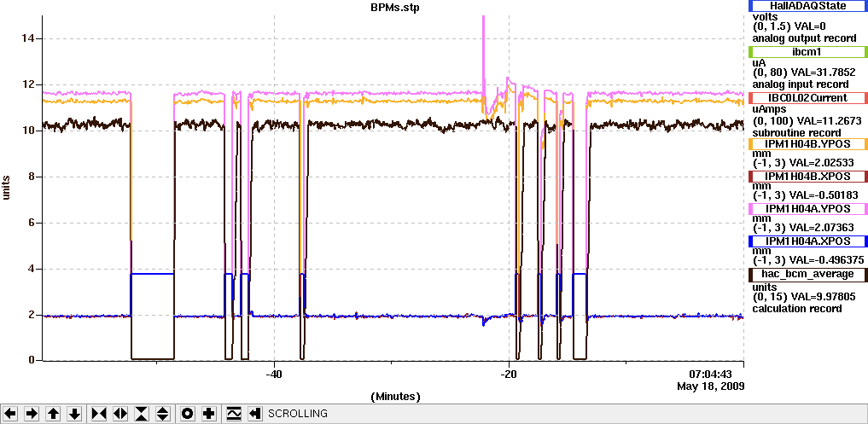Click the 6 tick label on y-axis
The height and width of the screenshot is (424, 868).
[x=31, y=223]
